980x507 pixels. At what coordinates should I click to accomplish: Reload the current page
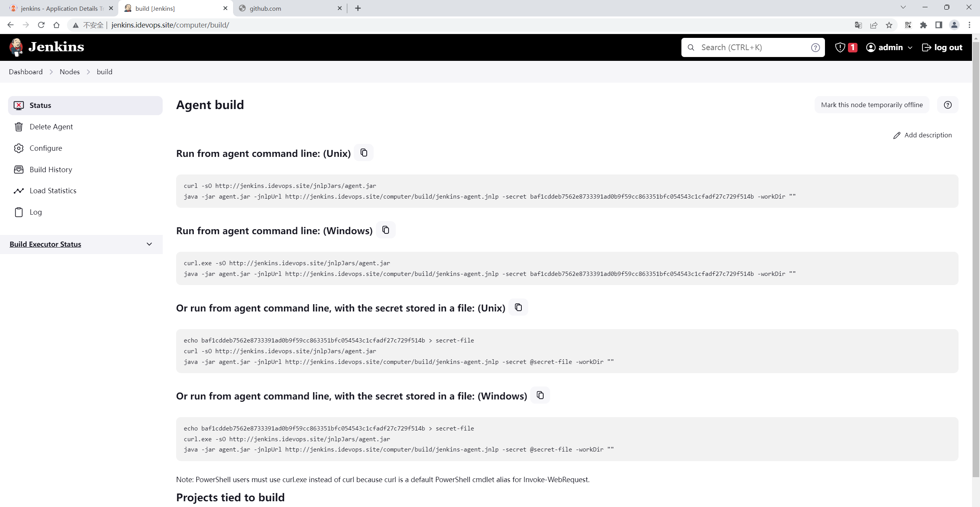[x=41, y=25]
